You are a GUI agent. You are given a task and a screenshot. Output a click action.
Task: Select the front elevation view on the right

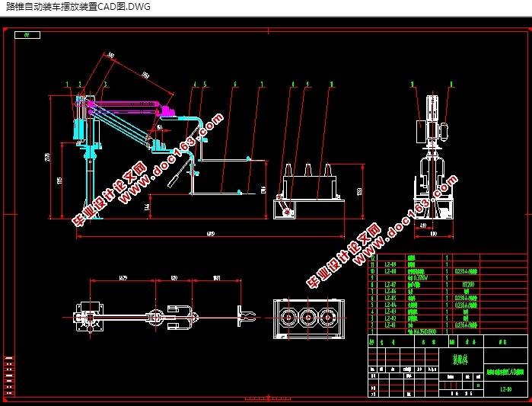click(433, 156)
